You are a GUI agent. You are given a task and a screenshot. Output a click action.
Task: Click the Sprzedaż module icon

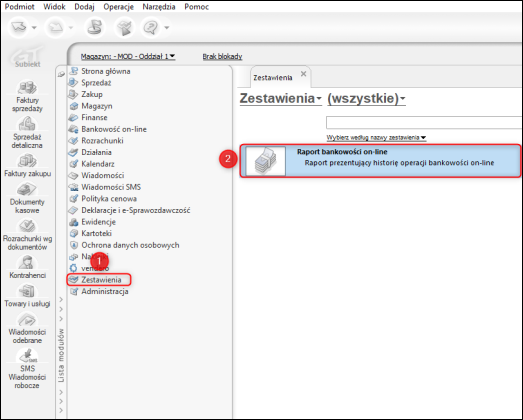(x=73, y=82)
